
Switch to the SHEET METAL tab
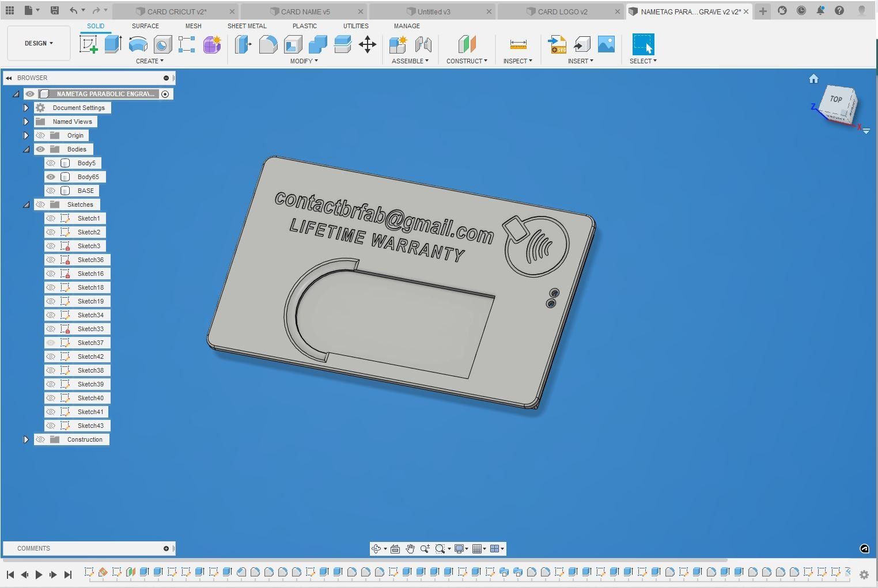(x=247, y=26)
